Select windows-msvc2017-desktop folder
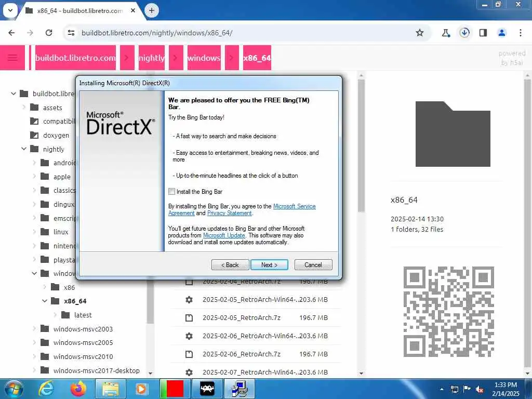 (90, 370)
